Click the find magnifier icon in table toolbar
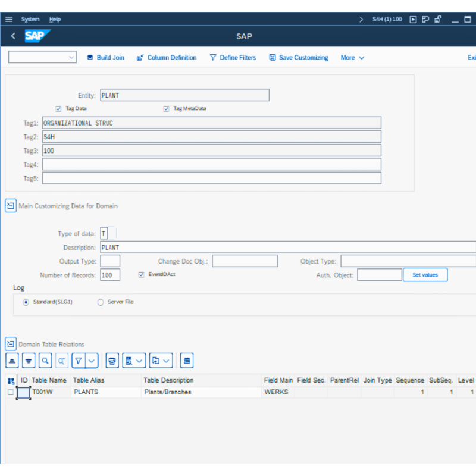 45,361
